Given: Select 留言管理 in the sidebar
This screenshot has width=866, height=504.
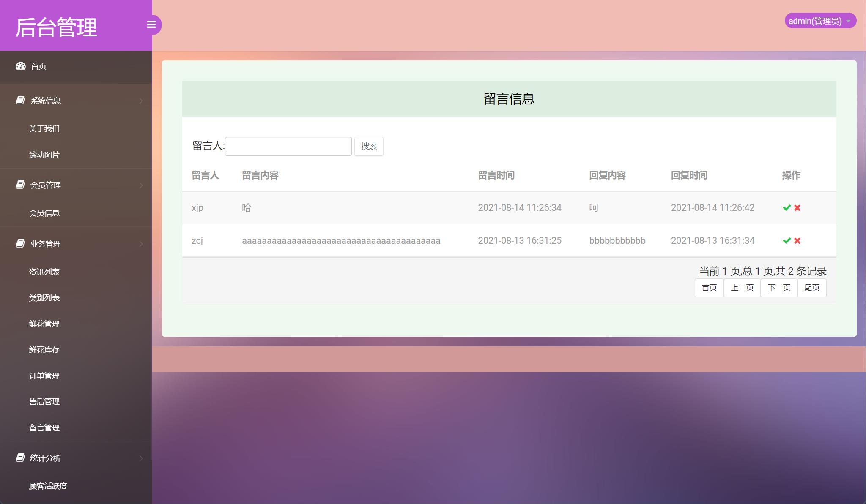Looking at the screenshot, I should [44, 428].
